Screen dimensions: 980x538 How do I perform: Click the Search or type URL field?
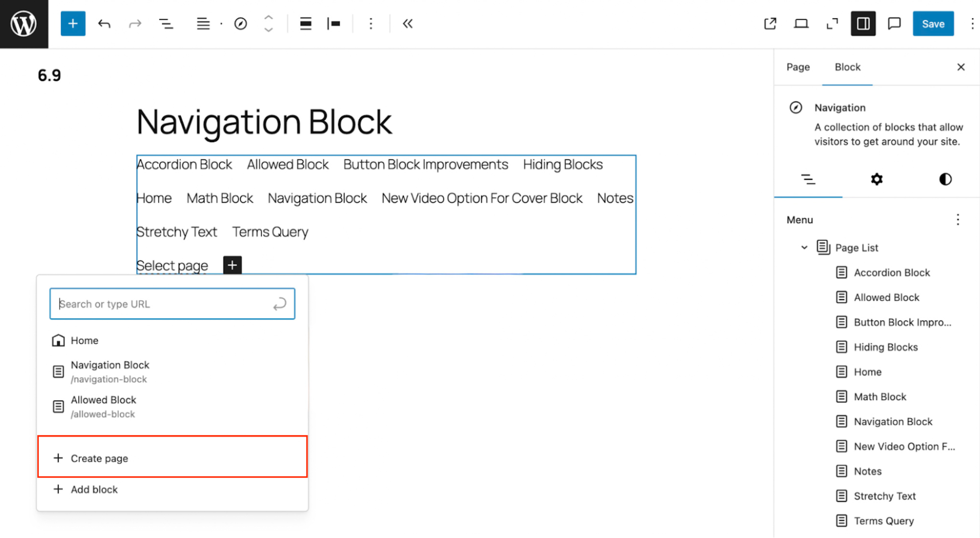tap(172, 304)
